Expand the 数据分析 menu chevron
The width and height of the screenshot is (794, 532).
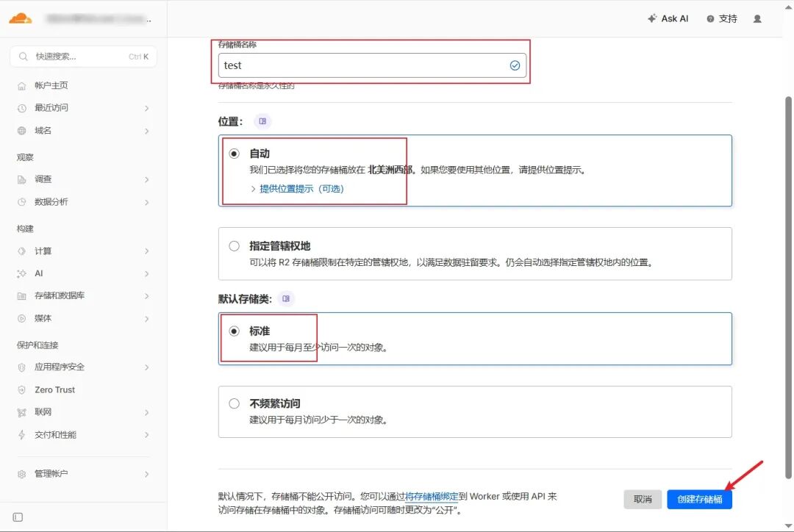pos(146,203)
